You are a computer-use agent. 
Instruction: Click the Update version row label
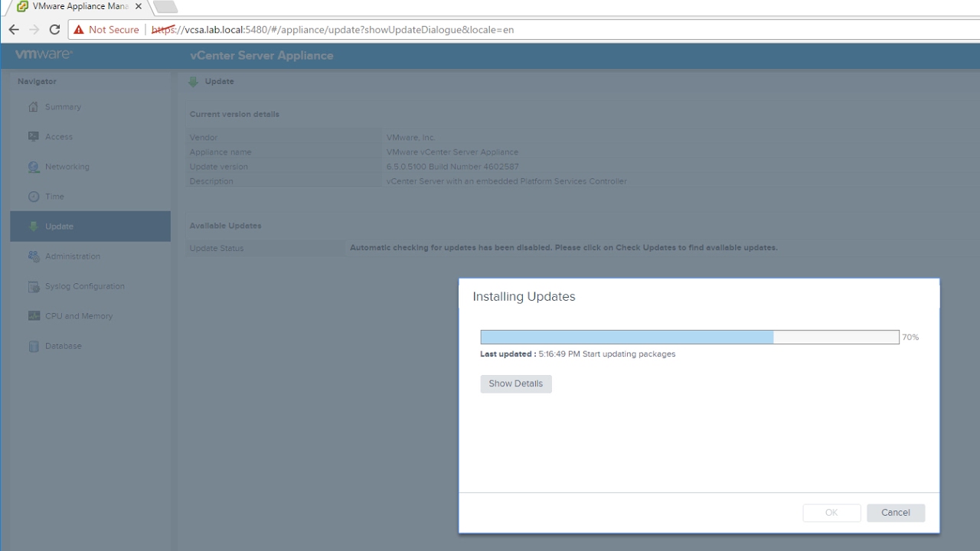coord(219,167)
